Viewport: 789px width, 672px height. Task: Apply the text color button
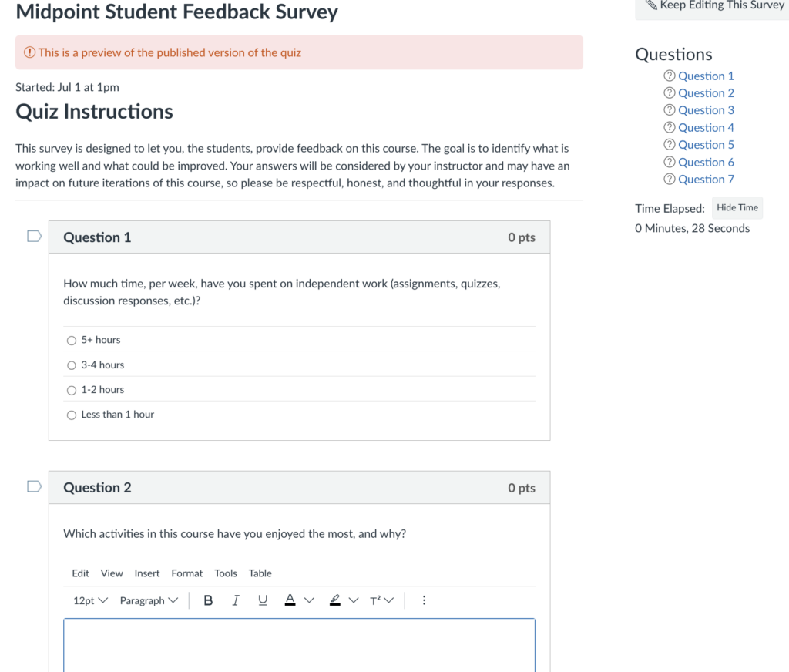pyautogui.click(x=290, y=600)
